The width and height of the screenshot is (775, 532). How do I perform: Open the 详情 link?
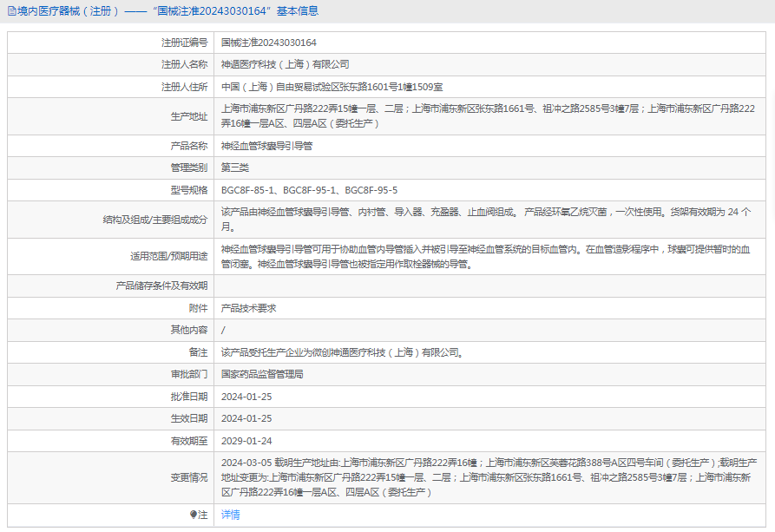[x=230, y=515]
